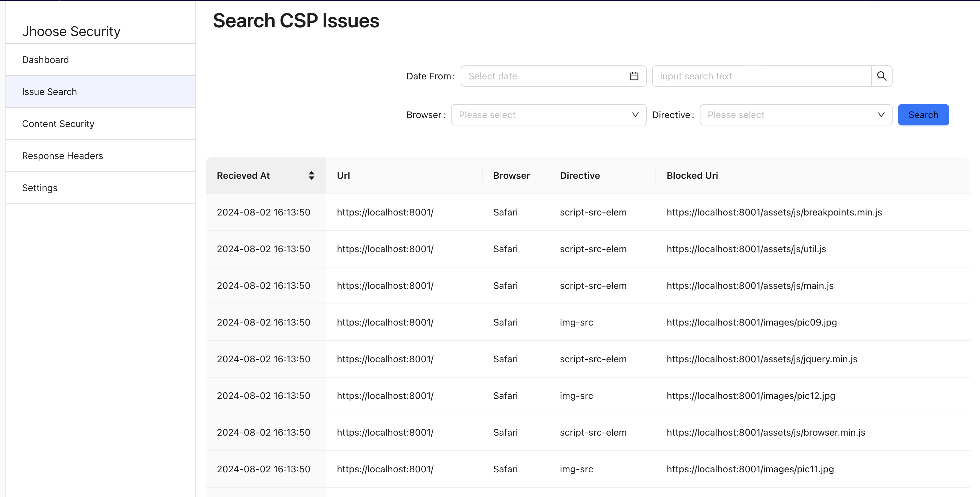Open Dashboard from the sidebar
The image size is (980, 497).
click(45, 60)
